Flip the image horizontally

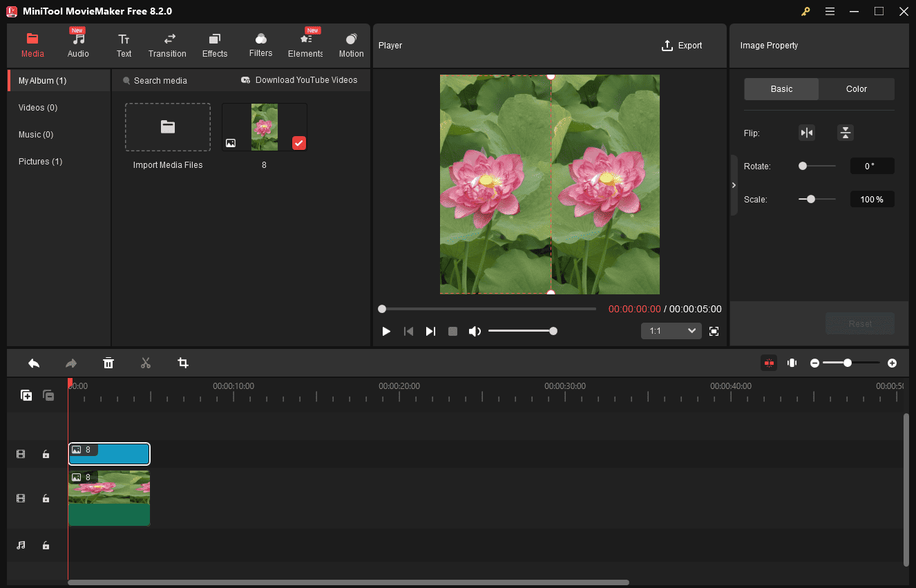tap(807, 133)
